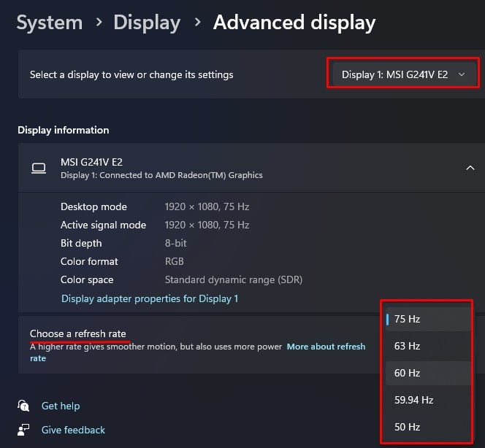This screenshot has height=448, width=485.
Task: Click the Standard dynamic range (SDR) value
Action: [234, 280]
